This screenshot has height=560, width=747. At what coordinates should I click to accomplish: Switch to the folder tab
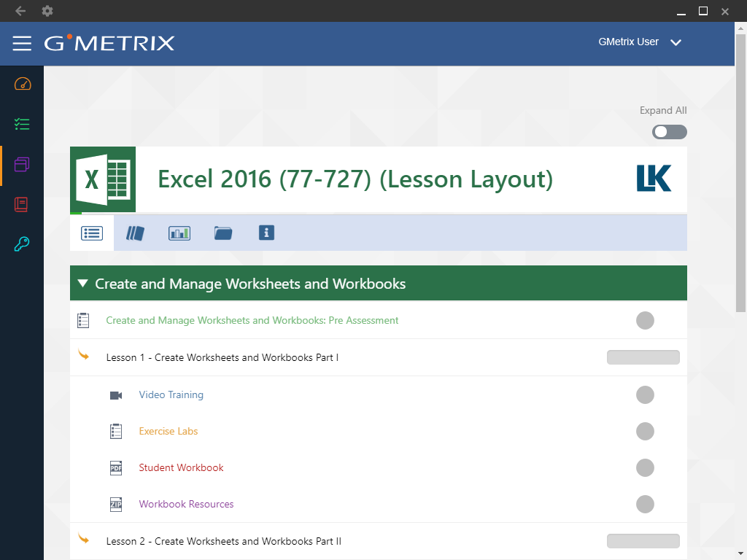pyautogui.click(x=223, y=233)
